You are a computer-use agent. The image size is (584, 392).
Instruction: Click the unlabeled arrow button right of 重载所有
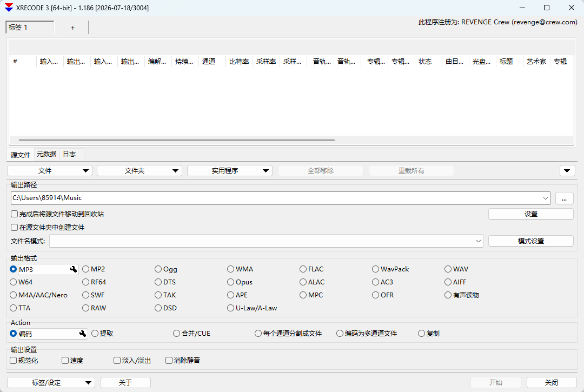567,170
